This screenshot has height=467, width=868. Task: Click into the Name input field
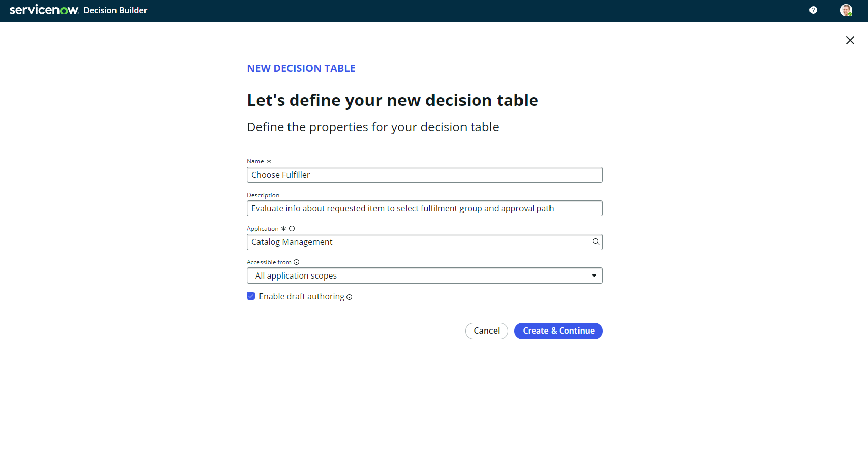(424, 175)
